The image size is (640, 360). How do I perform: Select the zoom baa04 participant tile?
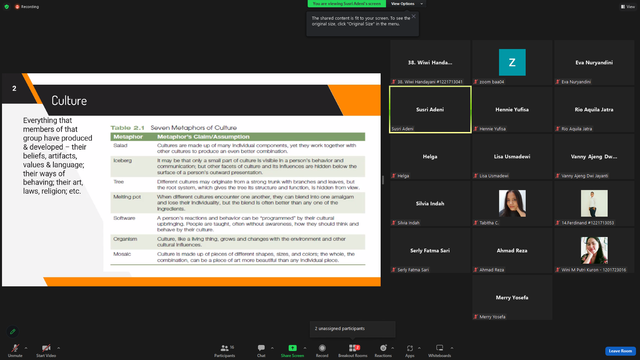point(512,62)
